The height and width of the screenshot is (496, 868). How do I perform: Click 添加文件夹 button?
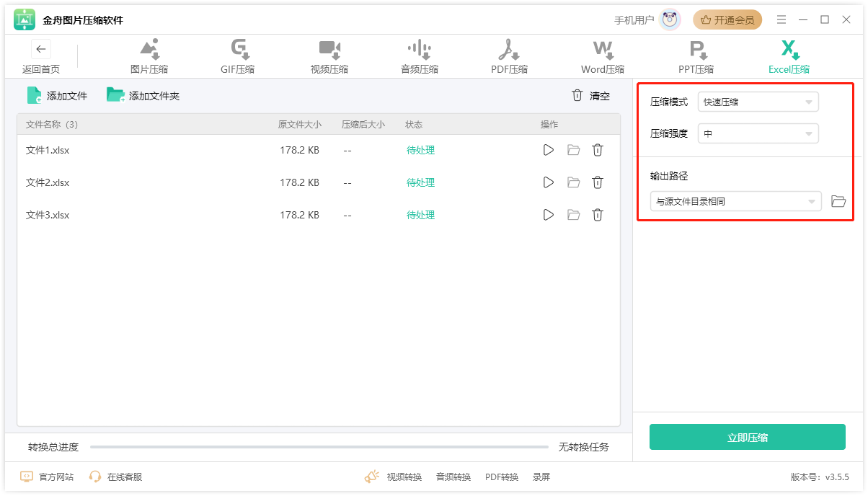[143, 95]
